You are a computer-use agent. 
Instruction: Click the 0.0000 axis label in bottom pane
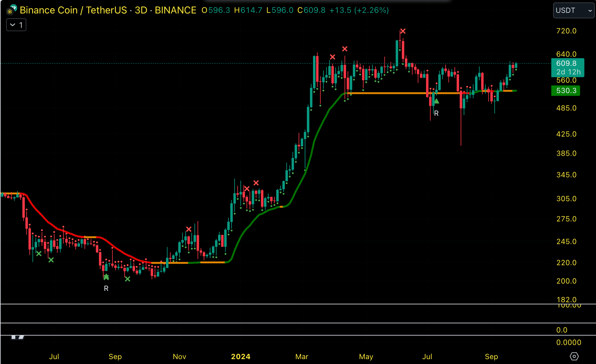point(568,342)
